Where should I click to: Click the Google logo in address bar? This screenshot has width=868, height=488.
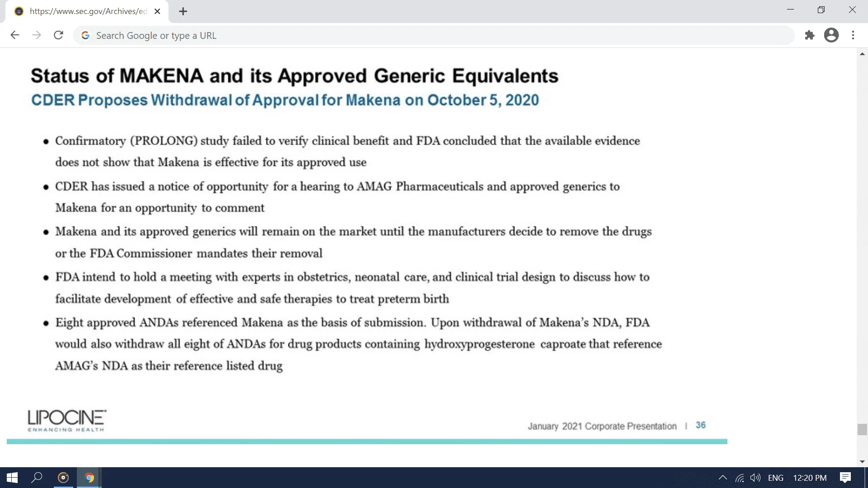(85, 35)
